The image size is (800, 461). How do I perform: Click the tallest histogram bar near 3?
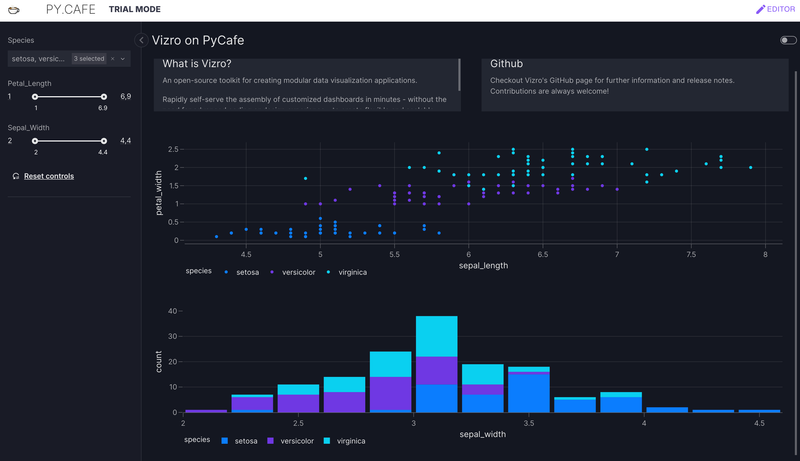tap(436, 364)
